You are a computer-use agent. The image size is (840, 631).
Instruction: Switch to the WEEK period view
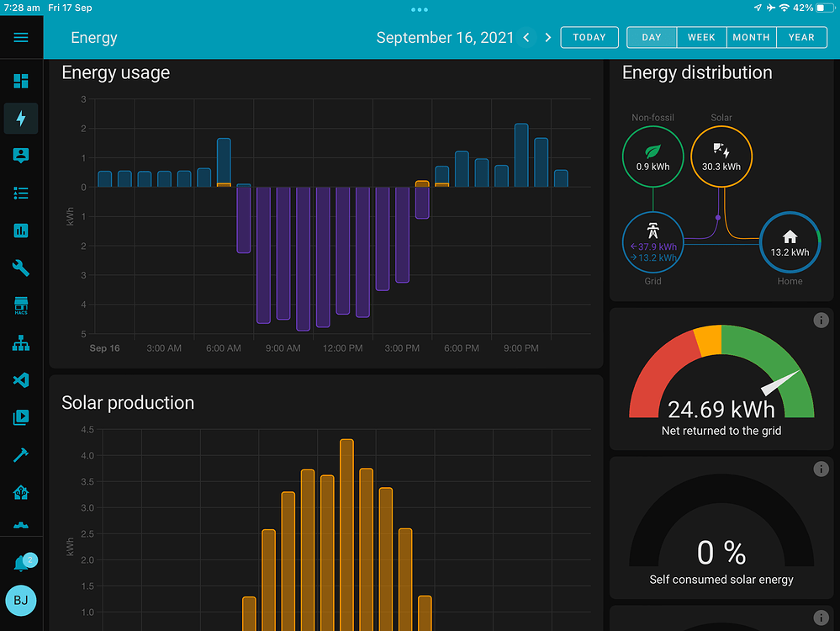[x=701, y=38]
